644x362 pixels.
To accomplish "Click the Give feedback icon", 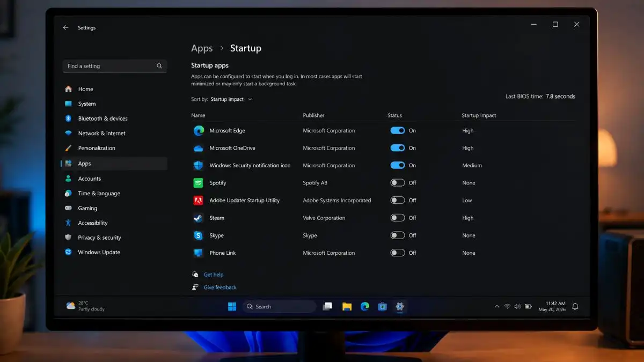I will coord(195,287).
